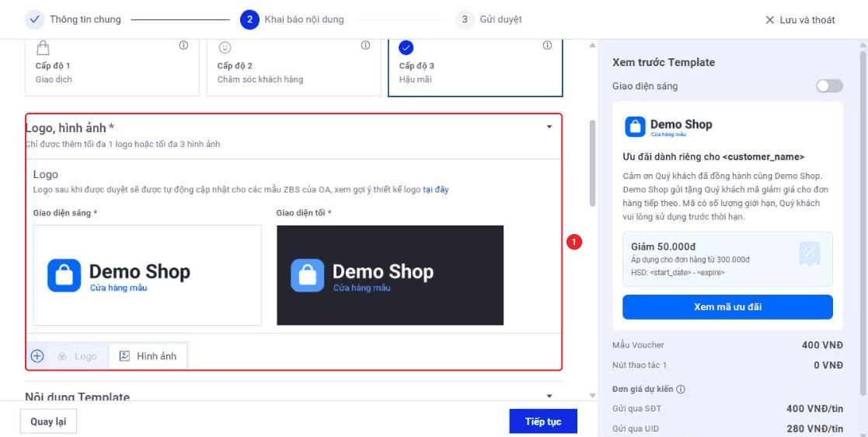Click the info icon on Cấp độ 1 card
The width and height of the screenshot is (868, 437).
(x=184, y=45)
